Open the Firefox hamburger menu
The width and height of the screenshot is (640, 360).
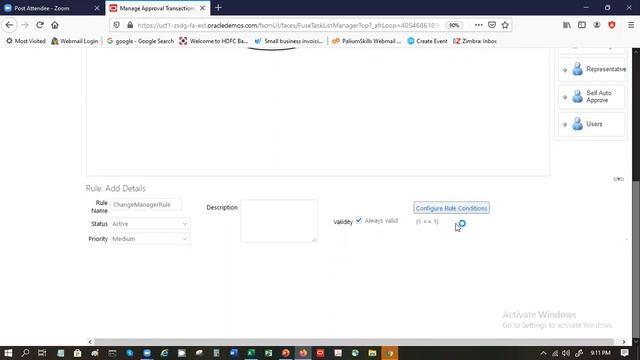coord(631,25)
